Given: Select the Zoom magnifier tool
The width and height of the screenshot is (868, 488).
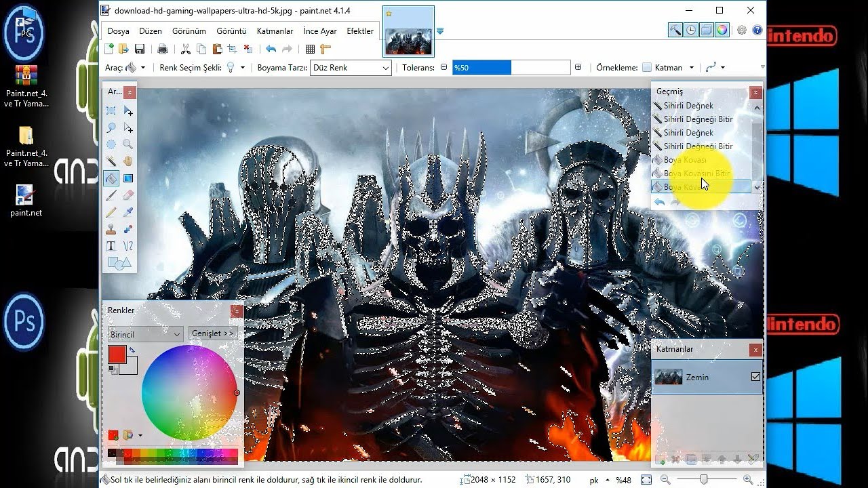Looking at the screenshot, I should pyautogui.click(x=128, y=144).
